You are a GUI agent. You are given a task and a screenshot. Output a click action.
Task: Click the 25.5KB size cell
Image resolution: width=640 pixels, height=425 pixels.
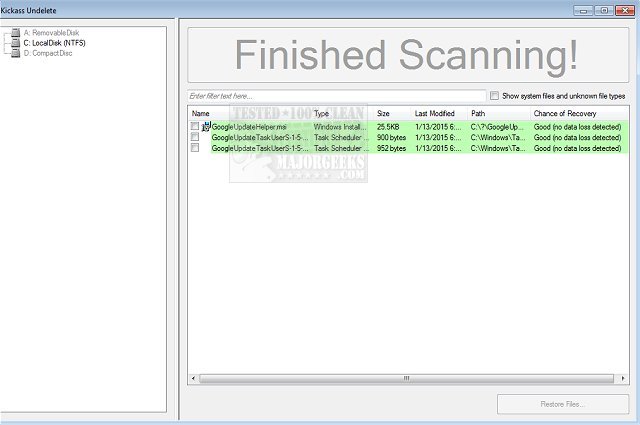388,127
